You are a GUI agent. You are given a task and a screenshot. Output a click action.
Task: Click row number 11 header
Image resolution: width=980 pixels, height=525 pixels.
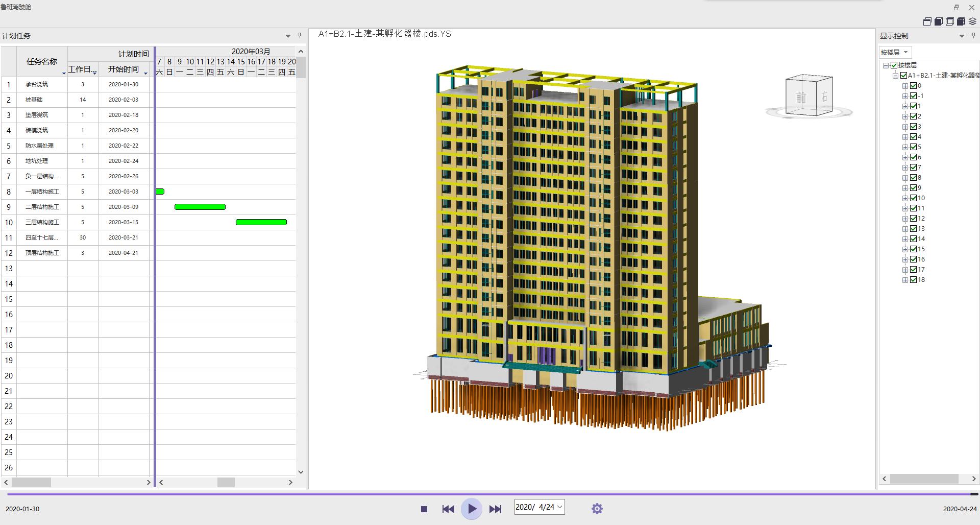click(x=9, y=237)
